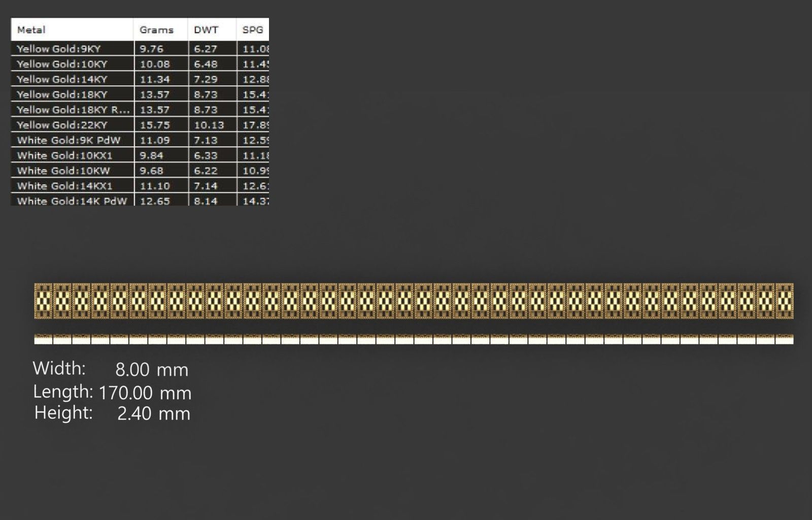Click the SPG column header
This screenshot has height=520, width=812.
point(252,29)
